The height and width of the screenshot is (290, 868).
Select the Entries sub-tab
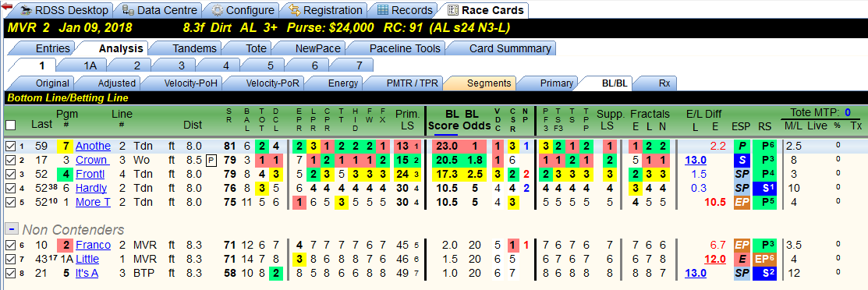[x=52, y=48]
